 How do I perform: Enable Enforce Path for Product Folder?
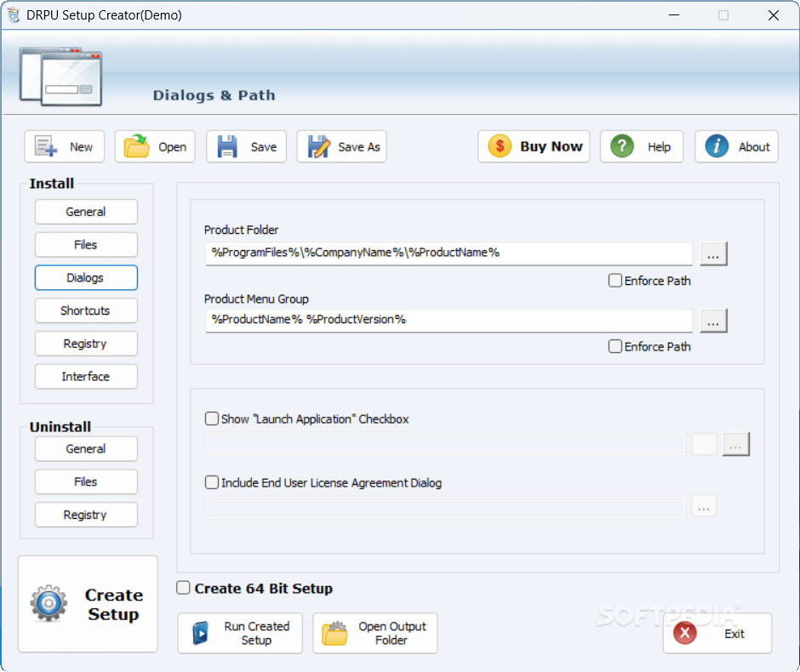615,281
